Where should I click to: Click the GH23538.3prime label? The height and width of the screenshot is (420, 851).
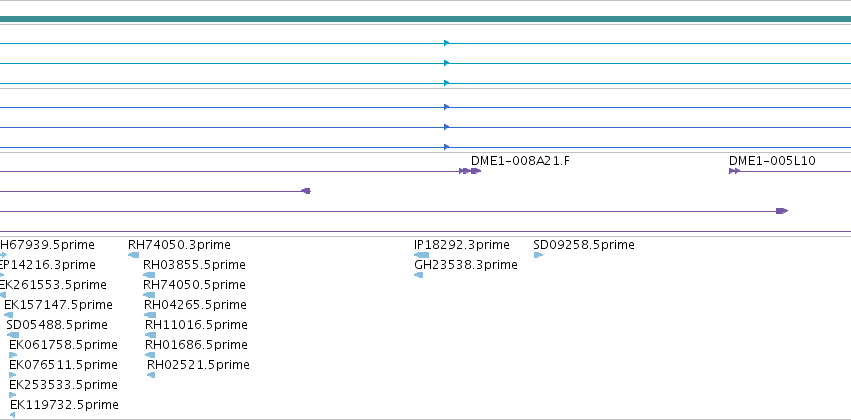[x=466, y=265]
